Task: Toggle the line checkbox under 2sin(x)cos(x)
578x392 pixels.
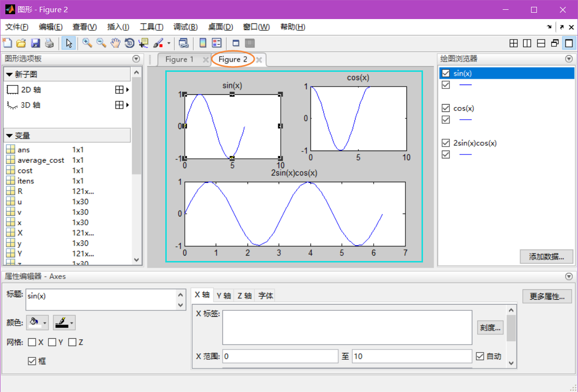Action: click(x=446, y=155)
